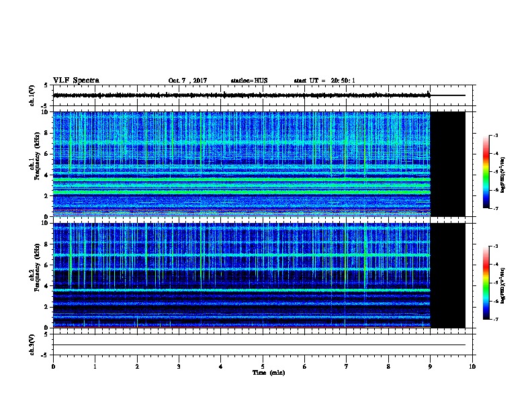Click the "ch.1(V)" waveform axis label
The height and width of the screenshot is (411, 532).
(32, 95)
